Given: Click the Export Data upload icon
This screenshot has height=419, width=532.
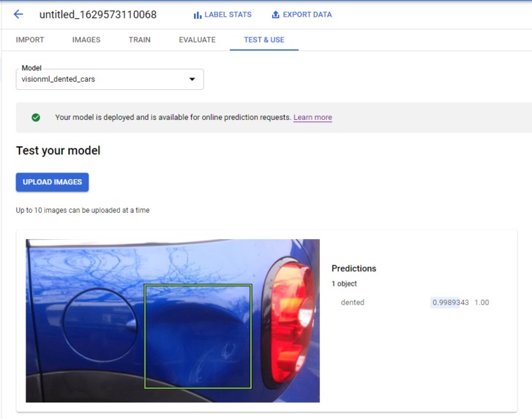Looking at the screenshot, I should [x=275, y=15].
